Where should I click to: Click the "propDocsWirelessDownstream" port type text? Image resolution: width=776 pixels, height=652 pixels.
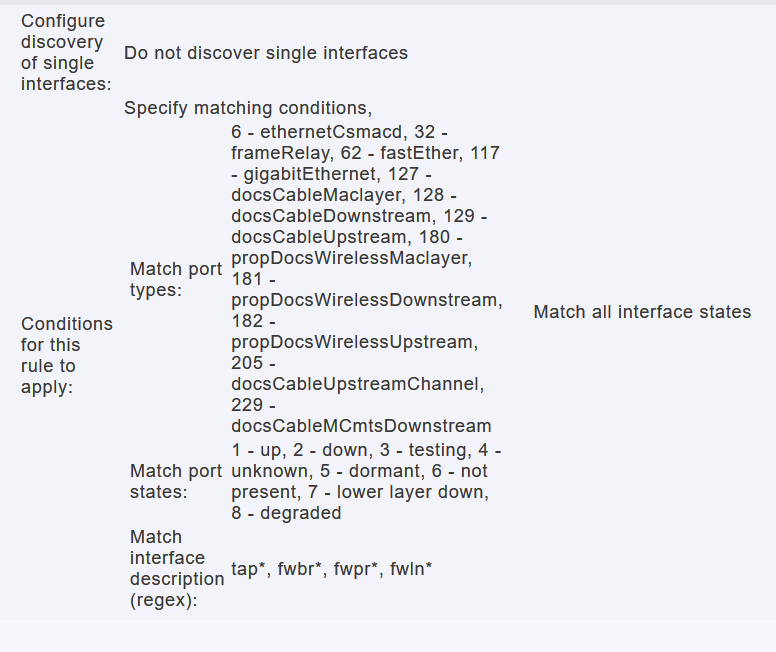tap(367, 300)
